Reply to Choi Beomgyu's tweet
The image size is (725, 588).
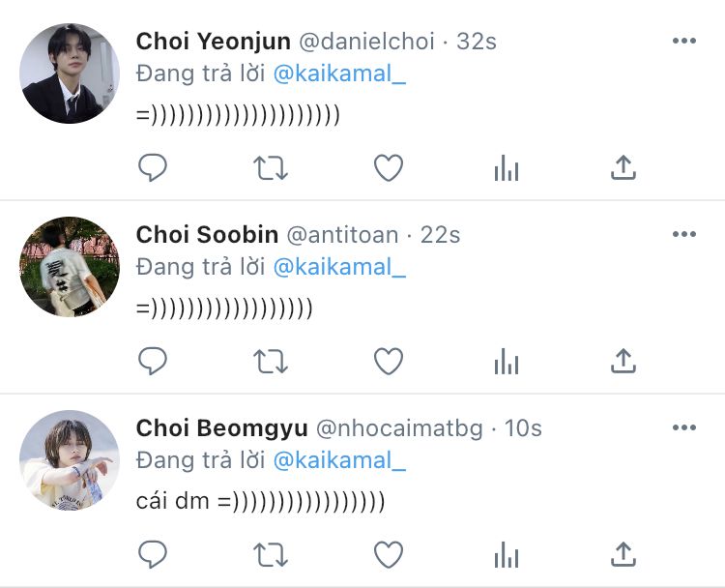153,554
